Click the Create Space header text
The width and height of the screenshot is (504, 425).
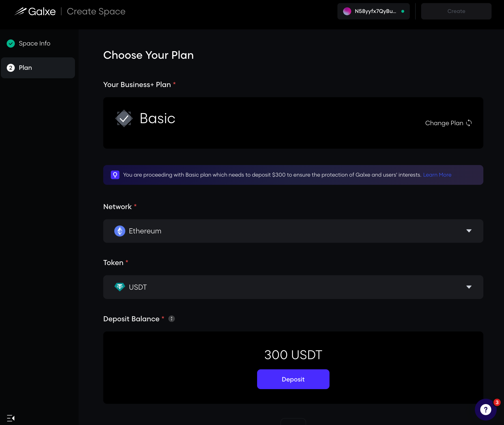(x=96, y=11)
